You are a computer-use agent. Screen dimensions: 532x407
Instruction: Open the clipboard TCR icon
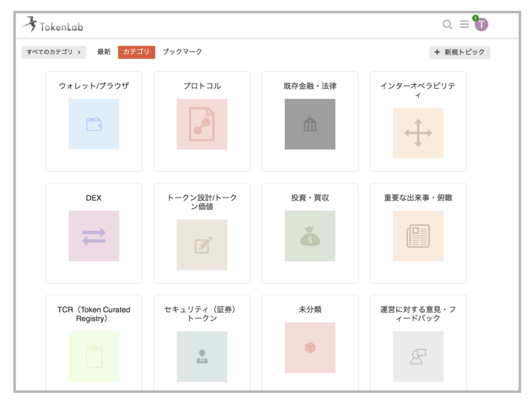(94, 357)
